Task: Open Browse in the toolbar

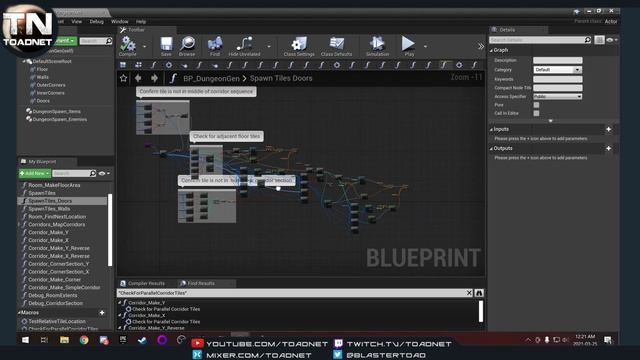Action: click(x=187, y=46)
